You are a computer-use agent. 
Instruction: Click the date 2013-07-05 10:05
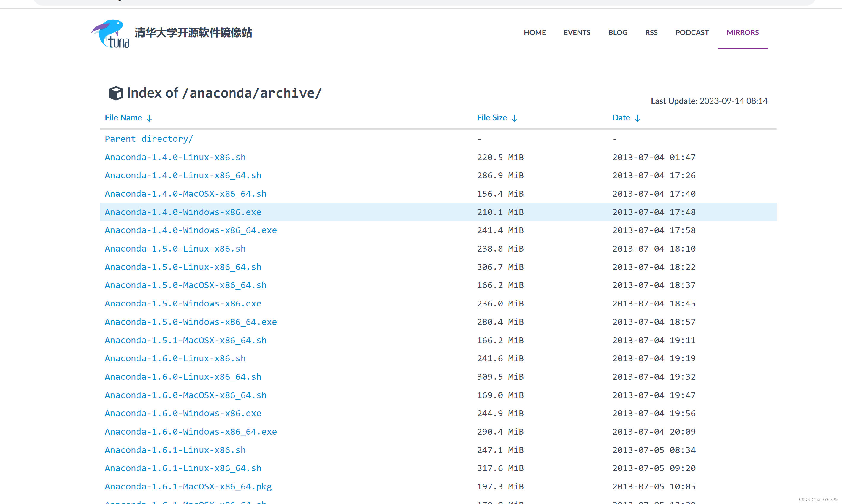[654, 486]
